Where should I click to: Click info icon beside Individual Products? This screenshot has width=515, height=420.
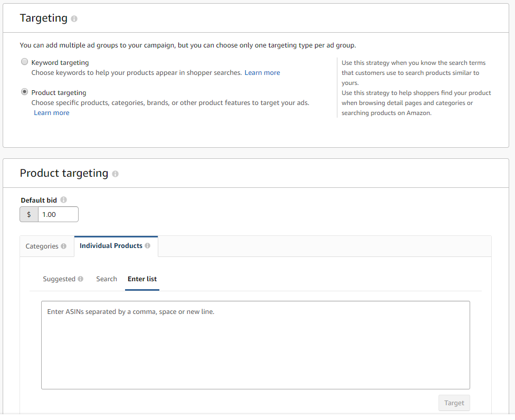(148, 246)
